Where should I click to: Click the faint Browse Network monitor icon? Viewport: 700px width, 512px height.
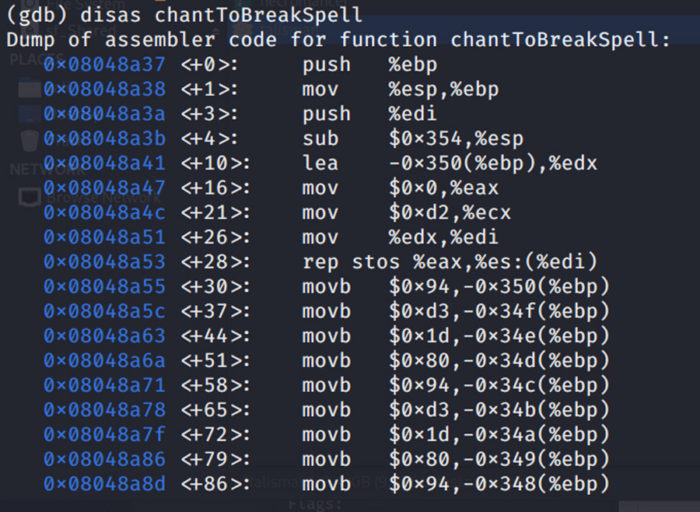(29, 197)
